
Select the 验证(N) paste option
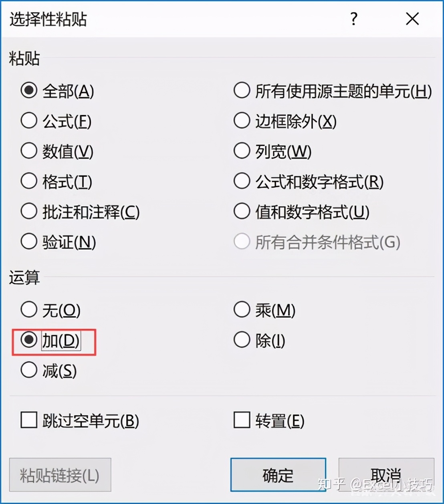pyautogui.click(x=29, y=241)
